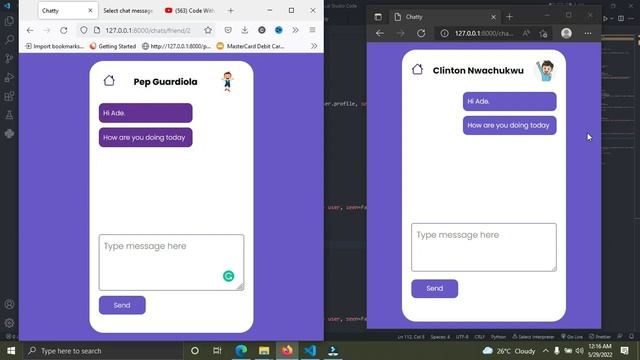
Task: Close the Chatty tab in Firefox
Action: point(90,11)
